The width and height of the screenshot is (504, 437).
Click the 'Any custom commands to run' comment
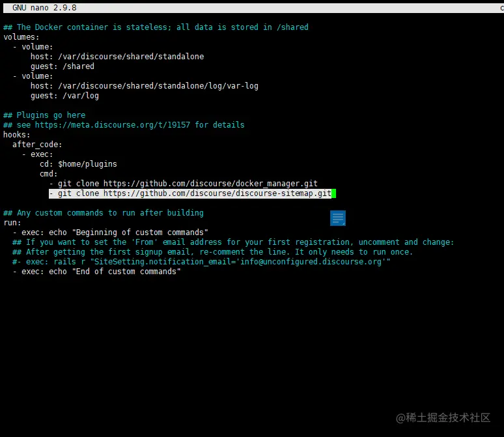(x=104, y=213)
